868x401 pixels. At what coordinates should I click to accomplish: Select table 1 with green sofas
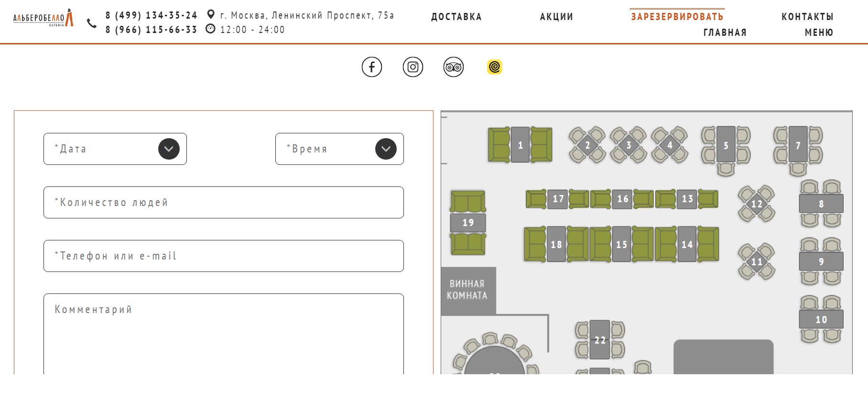520,145
